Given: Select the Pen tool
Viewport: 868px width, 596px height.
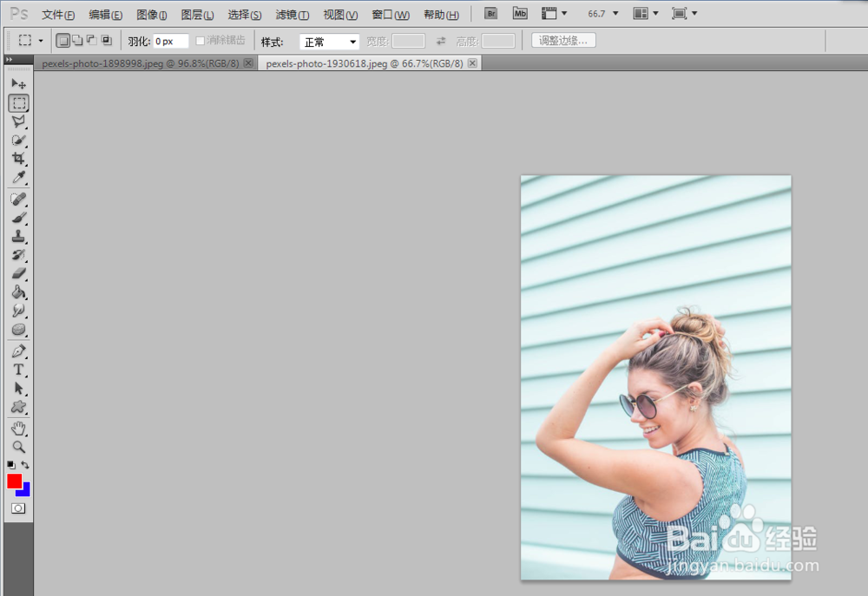Looking at the screenshot, I should [19, 351].
